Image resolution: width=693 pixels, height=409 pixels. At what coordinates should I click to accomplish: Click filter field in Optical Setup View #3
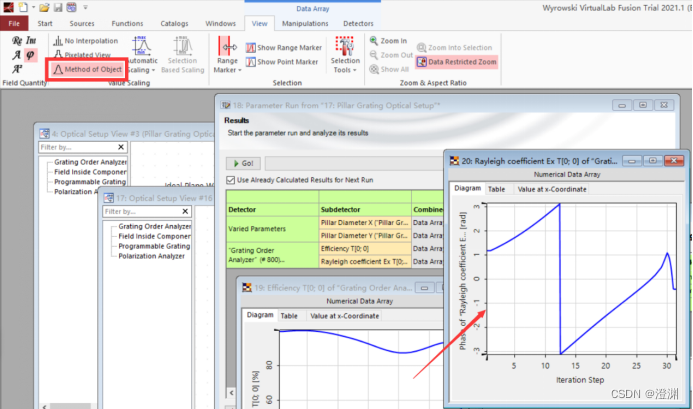click(x=77, y=147)
